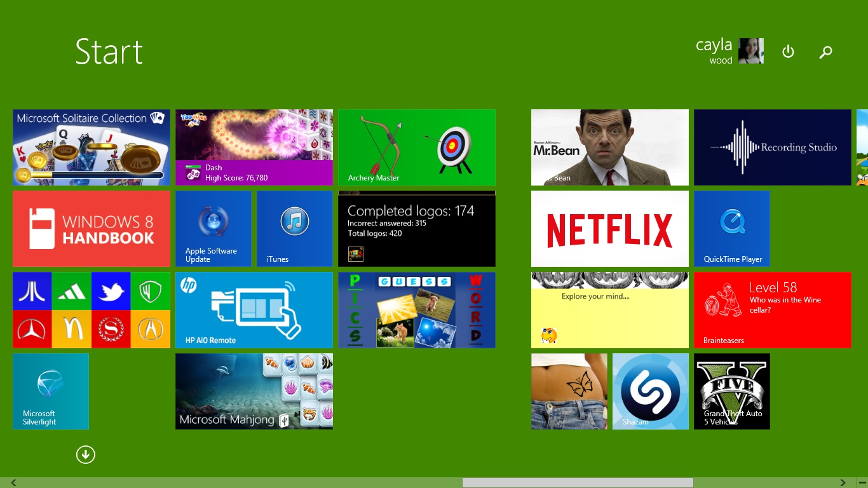Show all apps with the down arrow
The height and width of the screenshot is (488, 868).
[86, 454]
